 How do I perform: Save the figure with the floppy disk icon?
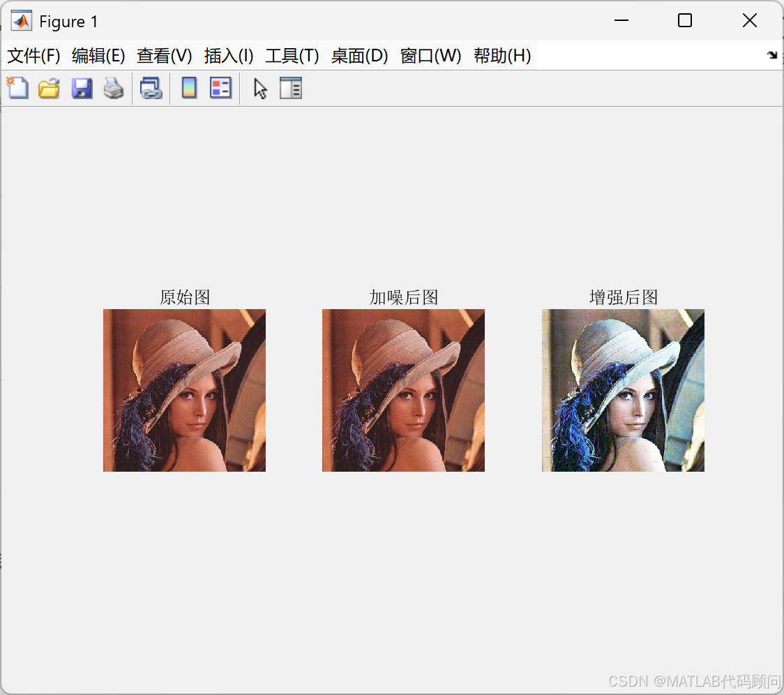[x=82, y=88]
